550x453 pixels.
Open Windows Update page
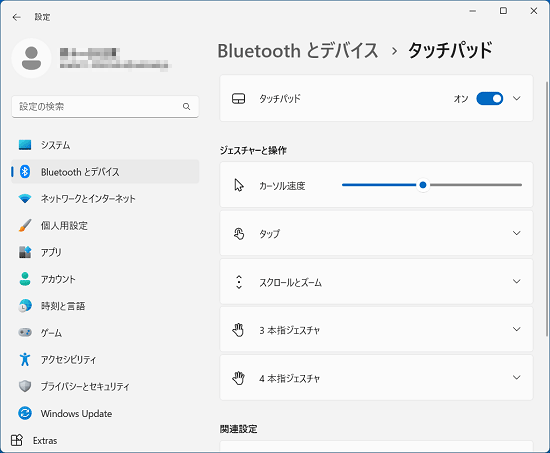105,413
